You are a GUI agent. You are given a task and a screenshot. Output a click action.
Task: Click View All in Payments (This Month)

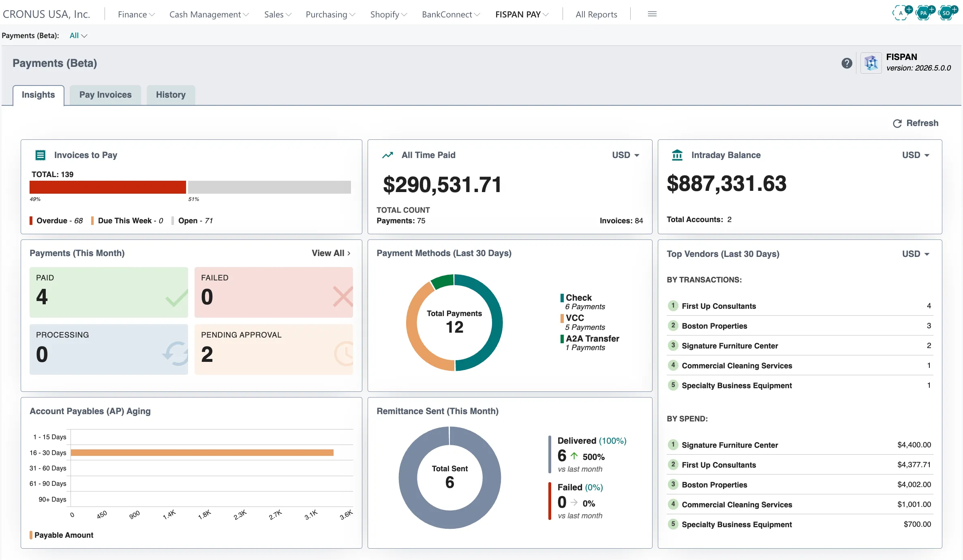point(331,253)
